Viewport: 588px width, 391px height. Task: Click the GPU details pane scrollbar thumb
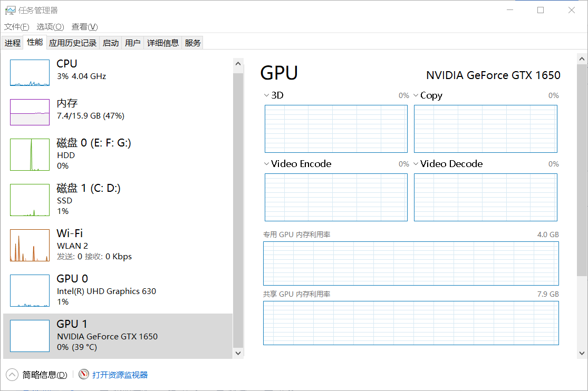582,171
